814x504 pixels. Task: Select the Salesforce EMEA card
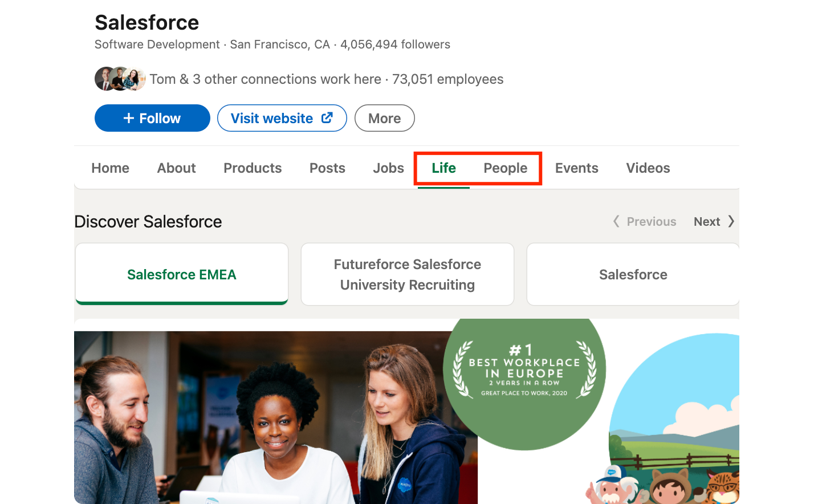pyautogui.click(x=182, y=274)
